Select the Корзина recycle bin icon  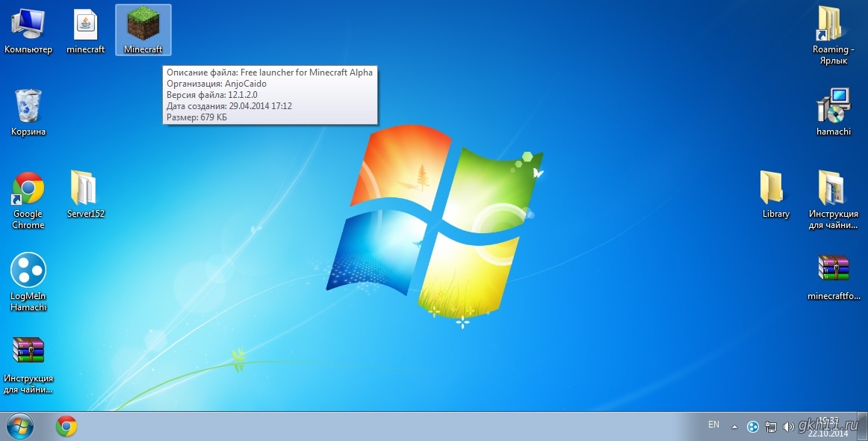28,112
